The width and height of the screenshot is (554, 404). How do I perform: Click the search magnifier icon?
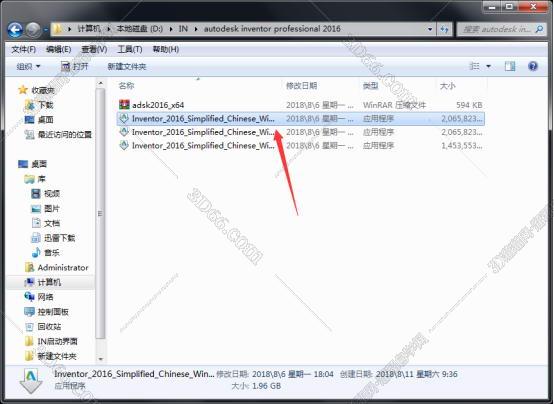[539, 29]
